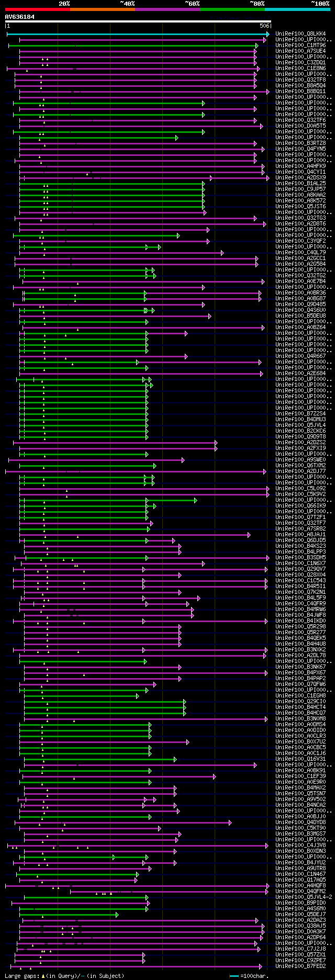The height and width of the screenshot is (980, 335).
Task: Select the UniRef100_Q5JST6 label
Action: pos(300,207)
